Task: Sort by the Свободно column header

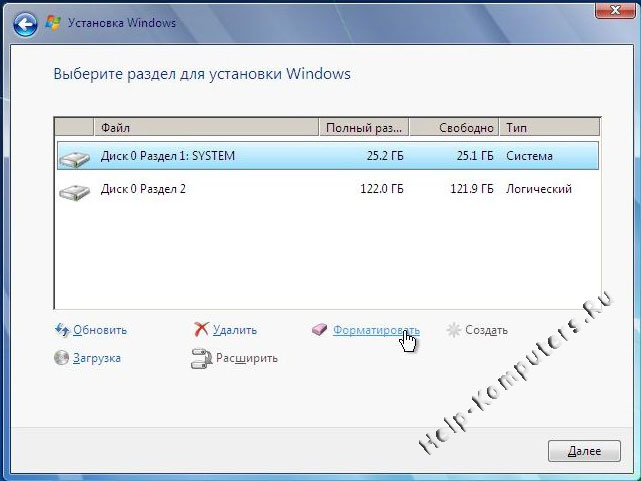Action: pos(454,128)
